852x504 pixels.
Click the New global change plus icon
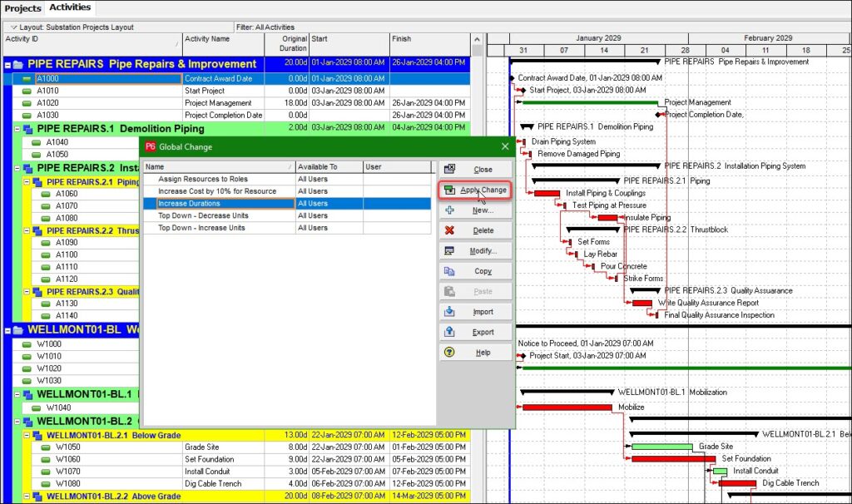450,210
